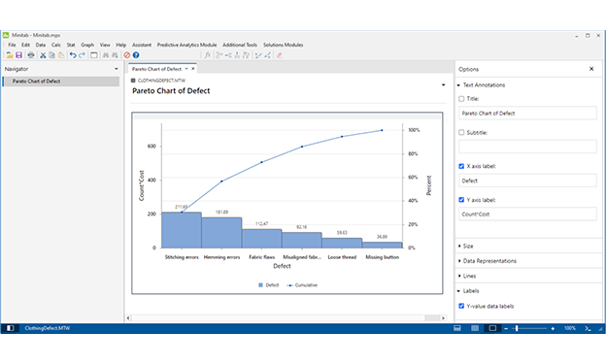Open the Navigator dropdown arrow
Screen dimensions: 606x364
116,69
